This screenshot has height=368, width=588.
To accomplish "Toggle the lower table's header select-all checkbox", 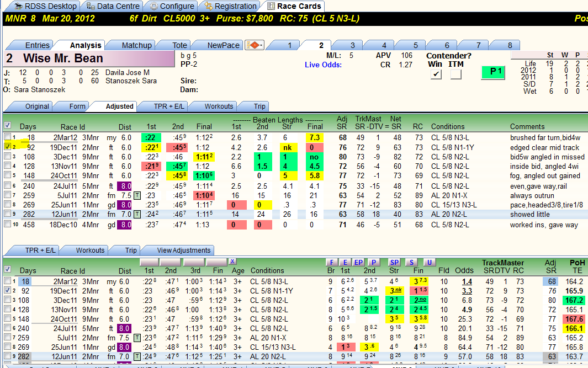I will (x=8, y=269).
